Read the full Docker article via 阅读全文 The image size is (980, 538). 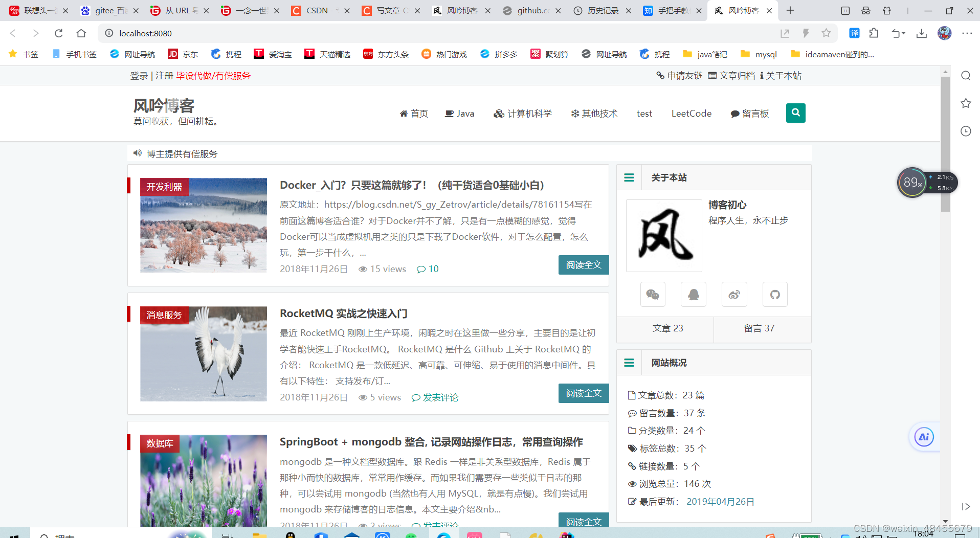tap(584, 264)
